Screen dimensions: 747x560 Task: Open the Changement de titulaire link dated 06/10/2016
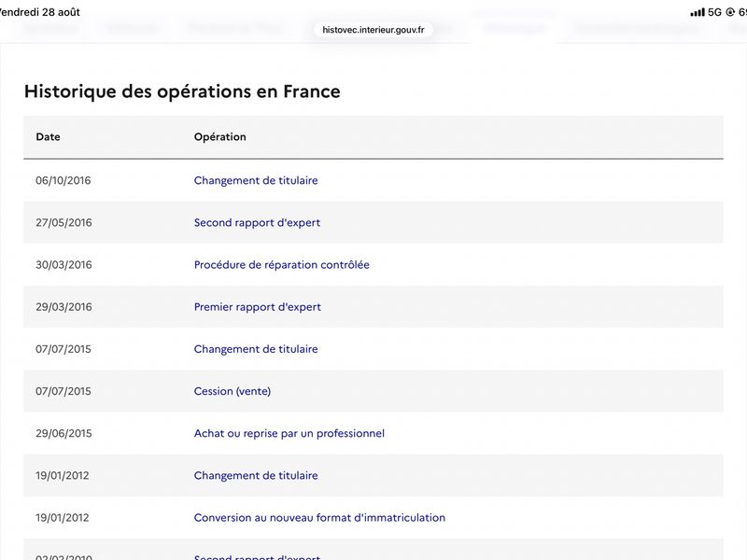pyautogui.click(x=256, y=180)
